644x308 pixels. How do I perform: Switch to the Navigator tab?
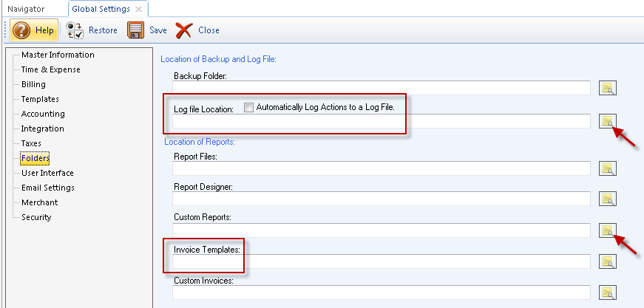[26, 9]
